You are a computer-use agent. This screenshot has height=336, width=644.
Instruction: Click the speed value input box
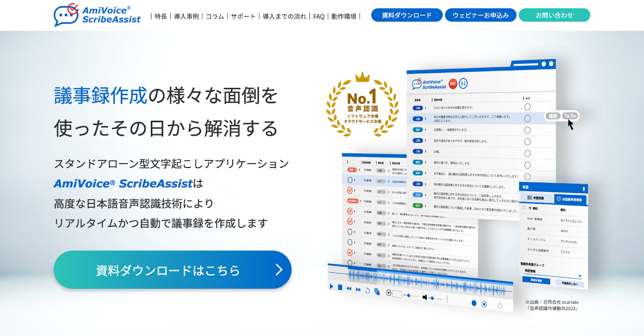397,294
